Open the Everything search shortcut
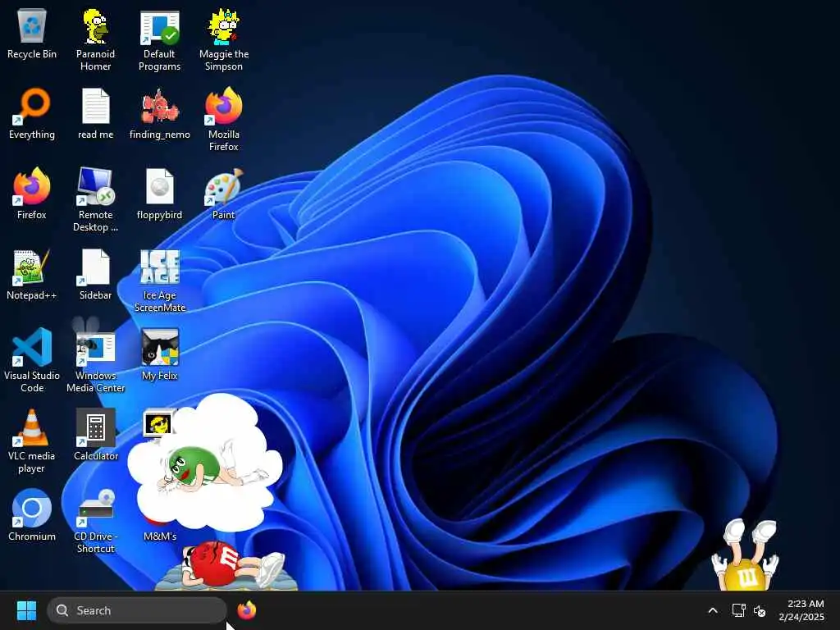 (32, 106)
